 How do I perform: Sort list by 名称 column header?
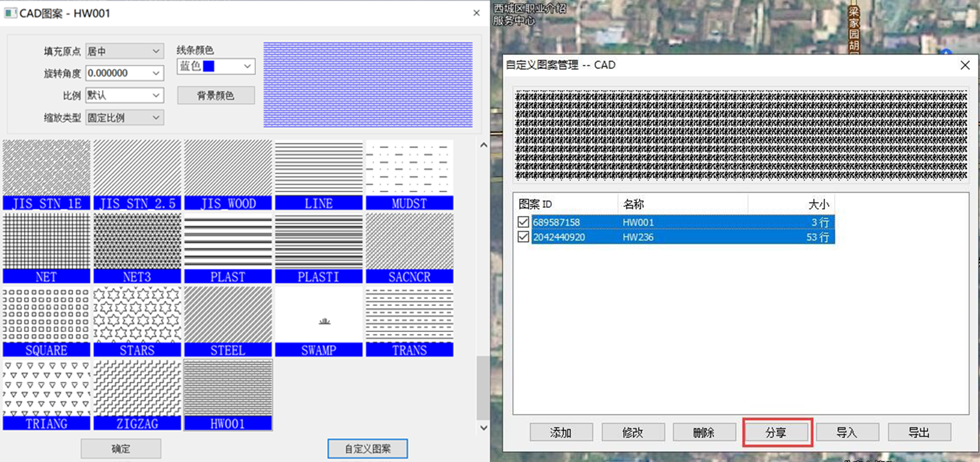[681, 204]
